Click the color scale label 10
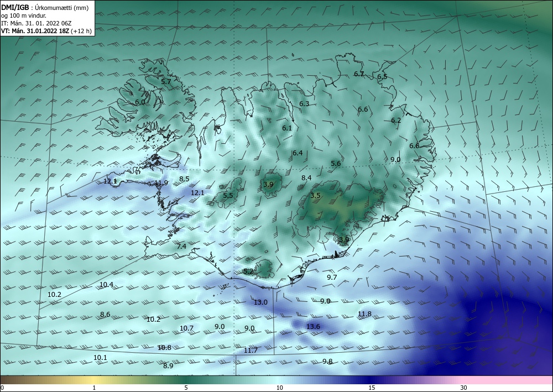 [279, 388]
